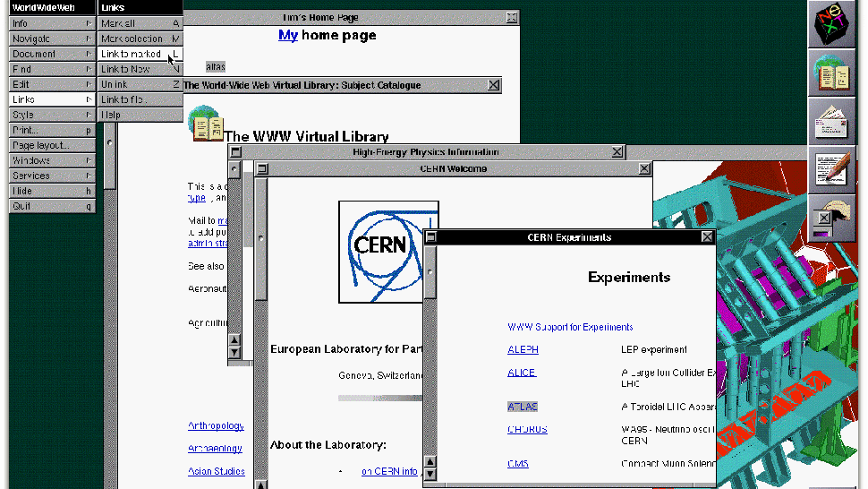This screenshot has height=489, width=868.
Task: Close the High-Energy Physics Information window
Action: click(x=617, y=151)
